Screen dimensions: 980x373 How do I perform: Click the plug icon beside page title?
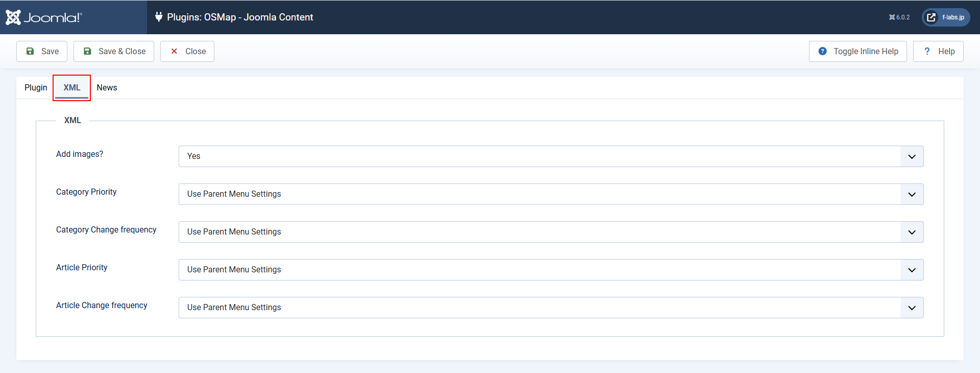159,17
